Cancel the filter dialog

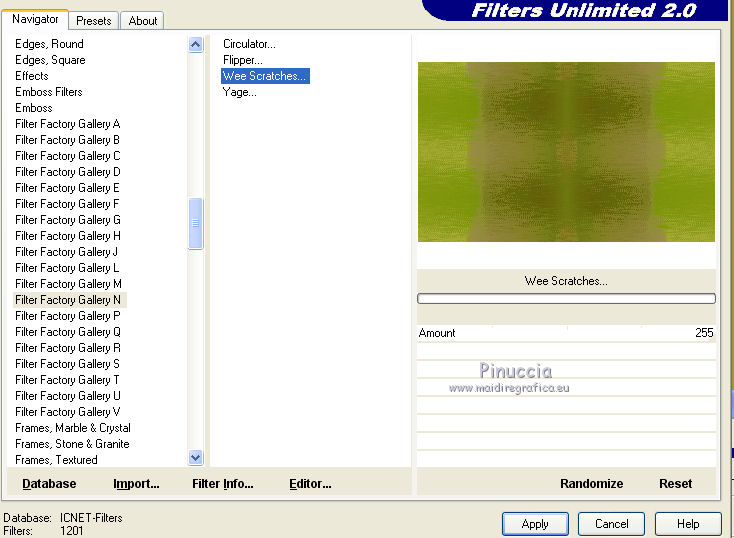611,524
